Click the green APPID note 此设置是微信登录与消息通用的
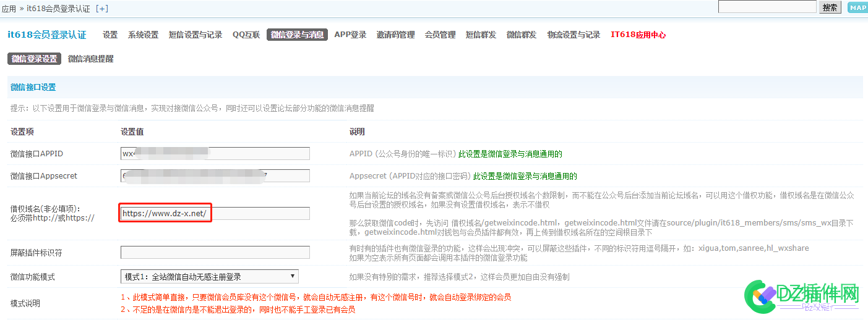868x320 pixels. pyautogui.click(x=510, y=153)
